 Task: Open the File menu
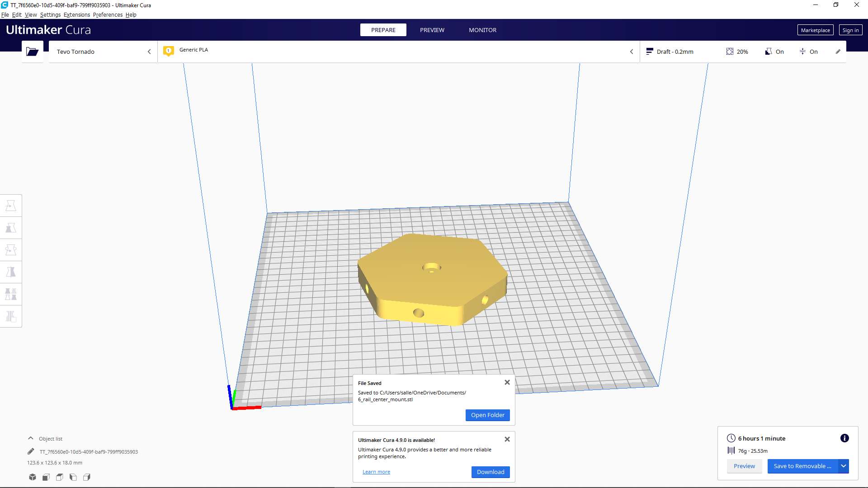[x=5, y=15]
